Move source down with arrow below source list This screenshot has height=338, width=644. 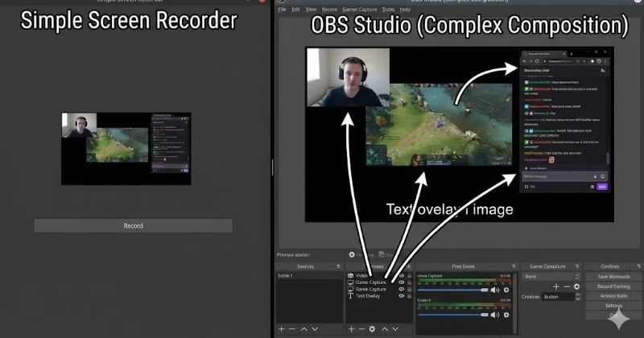[395, 329]
